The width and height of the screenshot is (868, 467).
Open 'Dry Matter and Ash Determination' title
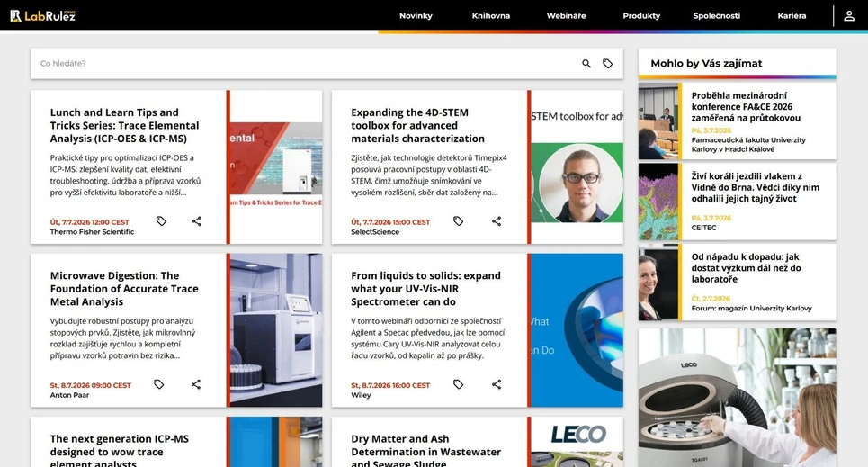(x=425, y=451)
